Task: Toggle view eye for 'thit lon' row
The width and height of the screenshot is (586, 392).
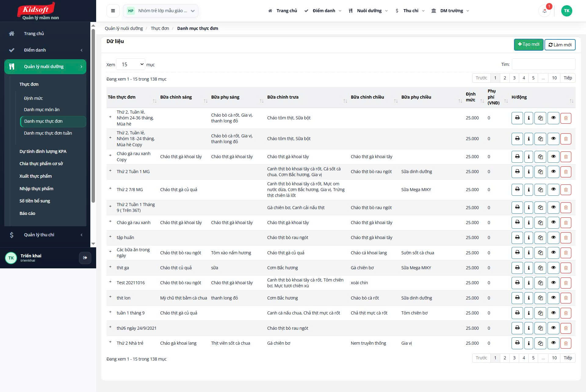Action: 553,298
